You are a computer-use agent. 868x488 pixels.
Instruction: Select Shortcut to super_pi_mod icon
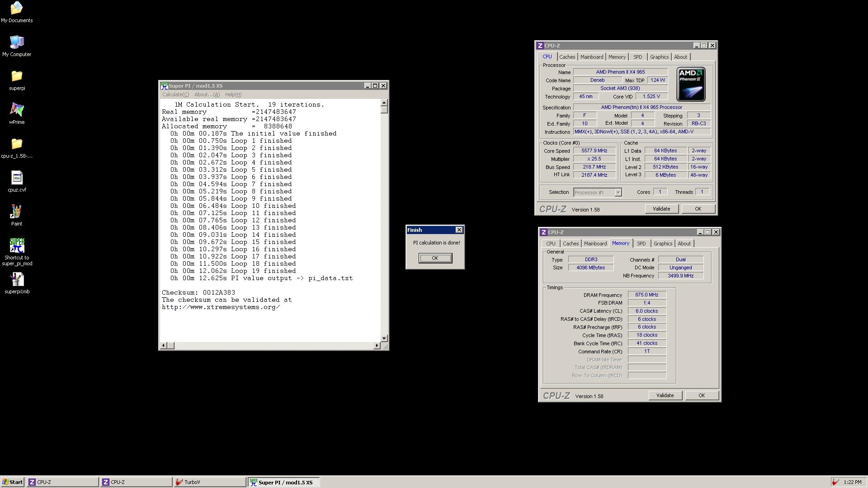pos(17,252)
